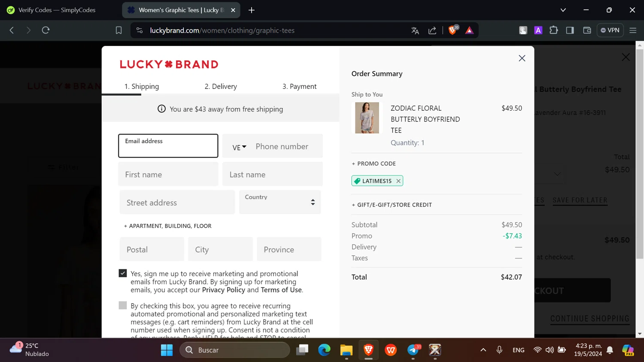644x362 pixels.
Task: Go to the 2. Delivery step
Action: pos(221,86)
